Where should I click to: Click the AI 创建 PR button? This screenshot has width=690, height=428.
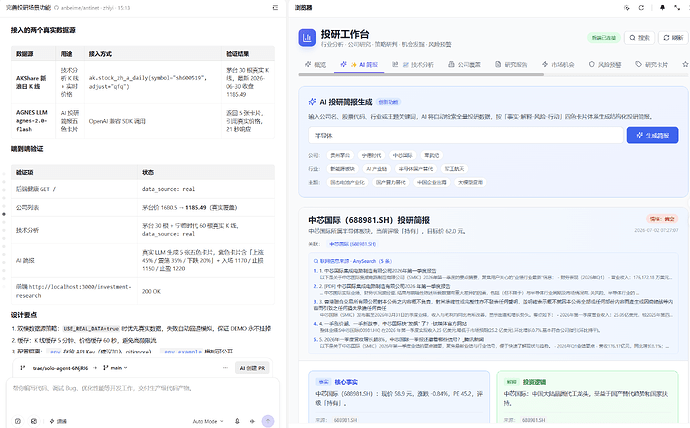[x=252, y=368]
